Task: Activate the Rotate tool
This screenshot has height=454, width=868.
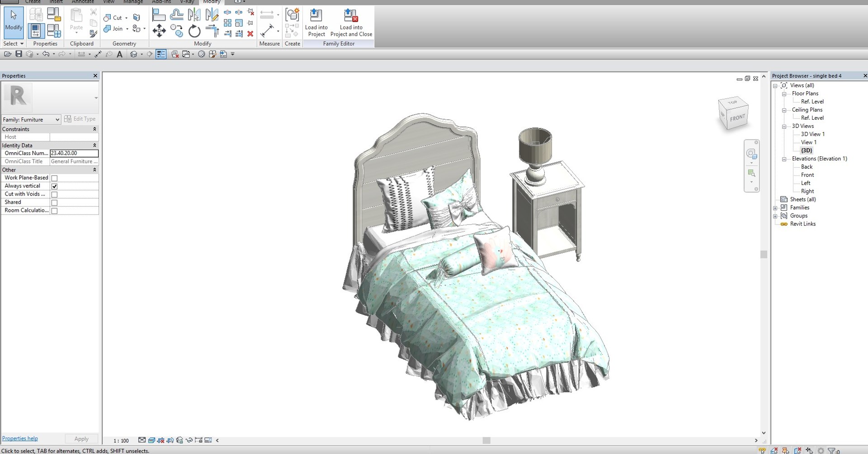Action: pos(194,31)
